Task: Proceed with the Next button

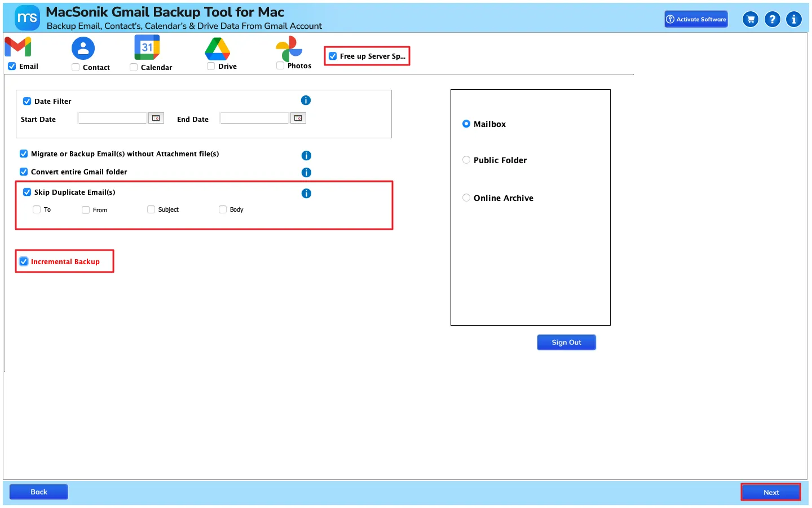Action: (x=771, y=492)
